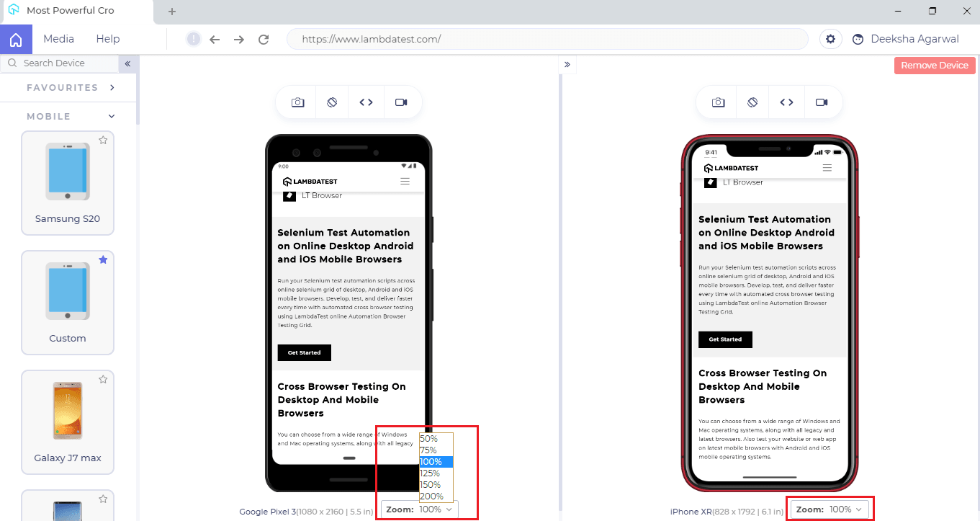
Task: Click the Remove Device button
Action: coord(934,65)
